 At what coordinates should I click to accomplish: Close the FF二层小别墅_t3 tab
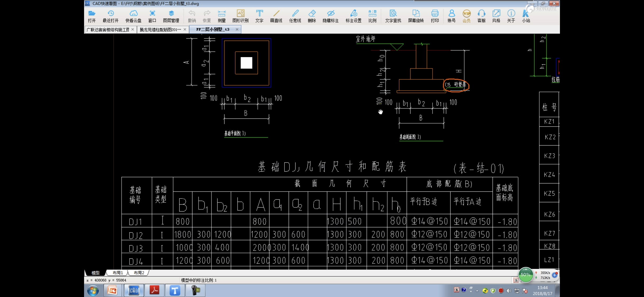tap(237, 30)
